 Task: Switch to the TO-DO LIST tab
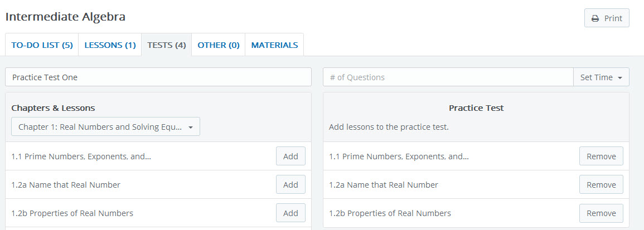point(42,45)
